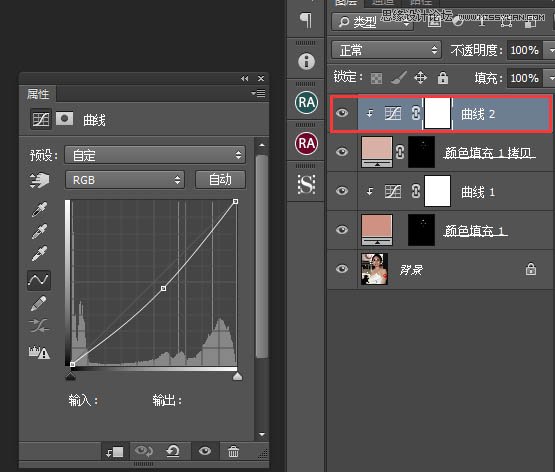This screenshot has width=555, height=472.
Task: Hide the 背景 layer
Action: pyautogui.click(x=342, y=269)
